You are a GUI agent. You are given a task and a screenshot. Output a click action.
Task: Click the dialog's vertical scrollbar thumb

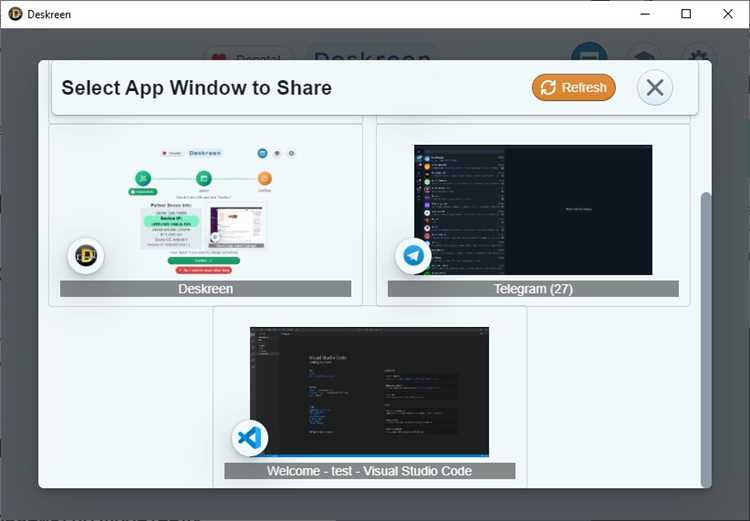tap(706, 339)
